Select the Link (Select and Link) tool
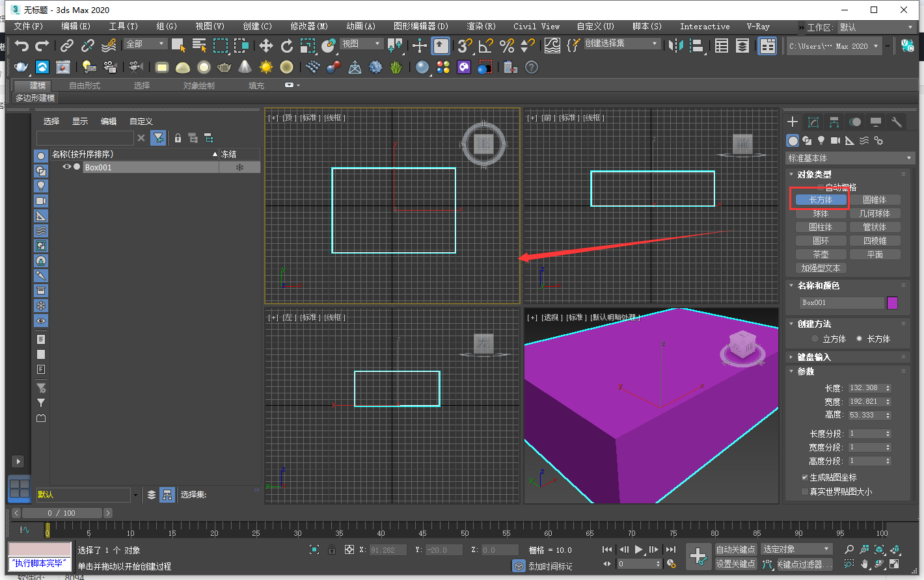Viewport: 924px width, 580px height. tap(67, 46)
